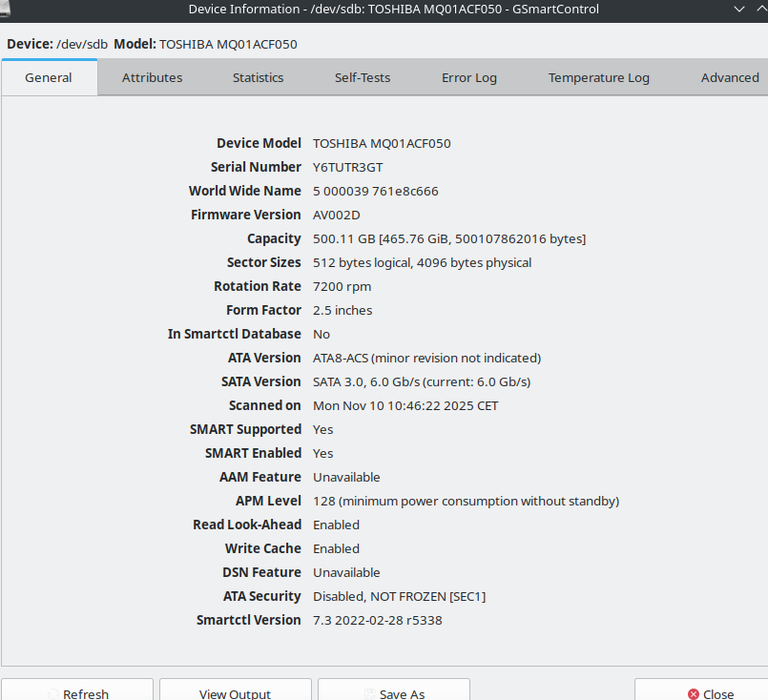View the Temperature Log tab
Viewport: 768px width, 700px height.
coord(598,78)
